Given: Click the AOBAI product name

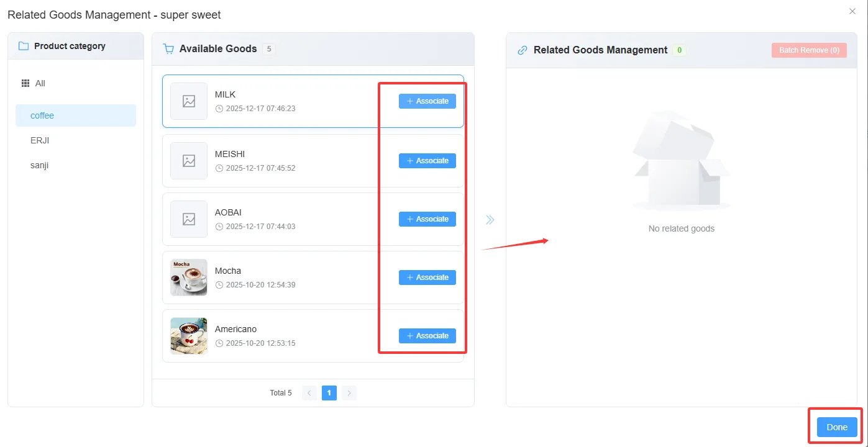Looking at the screenshot, I should pyautogui.click(x=228, y=212).
